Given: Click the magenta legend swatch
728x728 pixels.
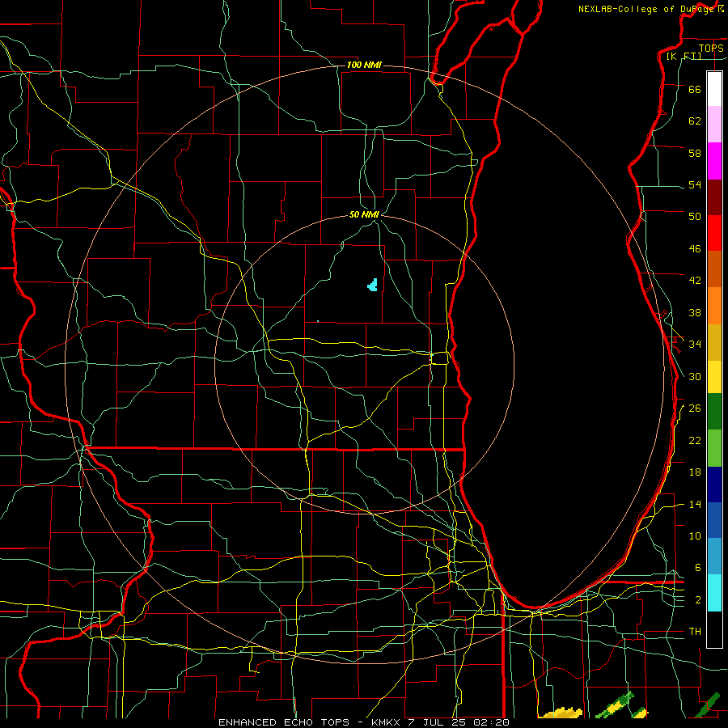Looking at the screenshot, I should 714,161.
